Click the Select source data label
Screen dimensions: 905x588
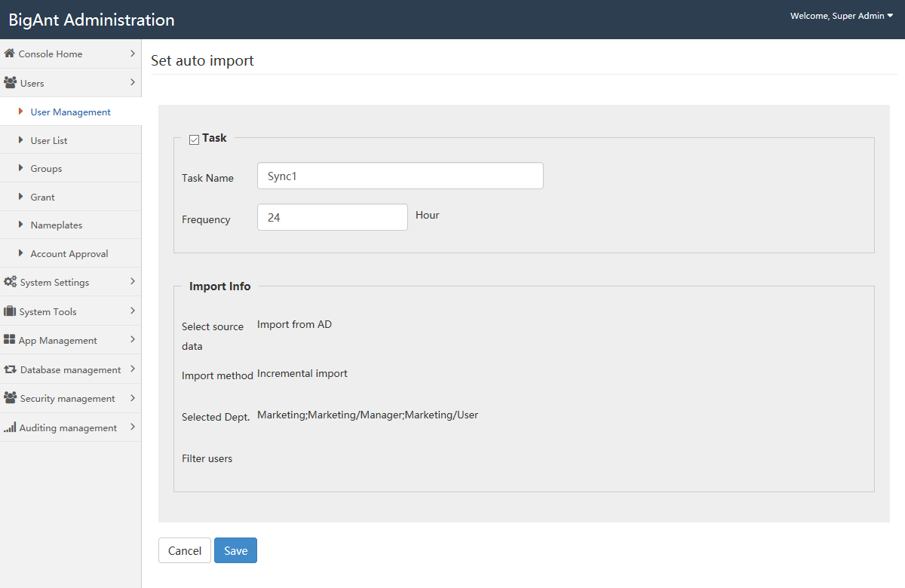coord(213,336)
